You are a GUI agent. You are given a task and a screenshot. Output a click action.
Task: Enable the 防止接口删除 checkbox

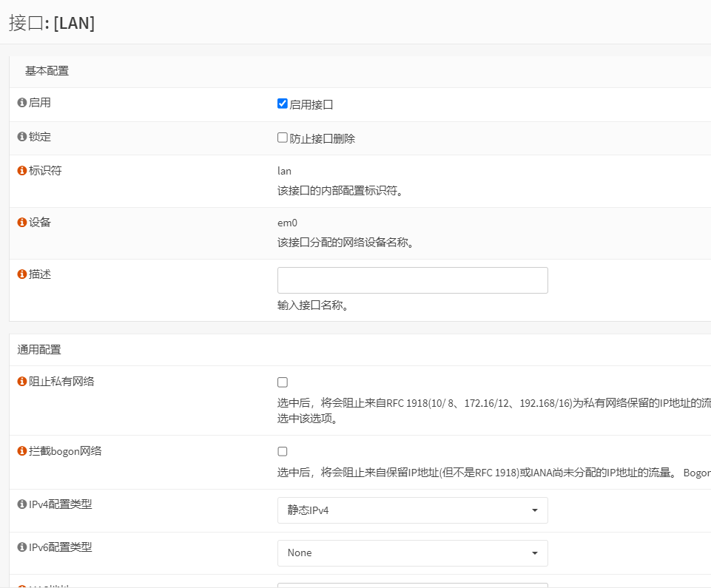point(283,138)
